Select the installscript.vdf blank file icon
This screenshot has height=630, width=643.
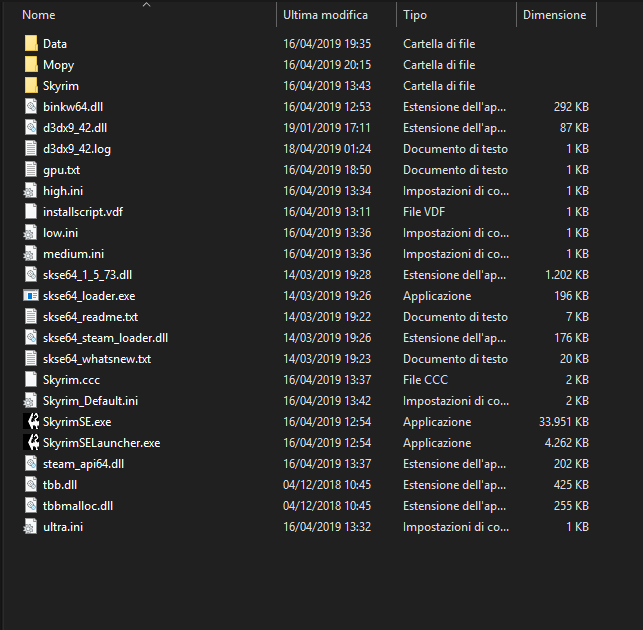coord(31,211)
